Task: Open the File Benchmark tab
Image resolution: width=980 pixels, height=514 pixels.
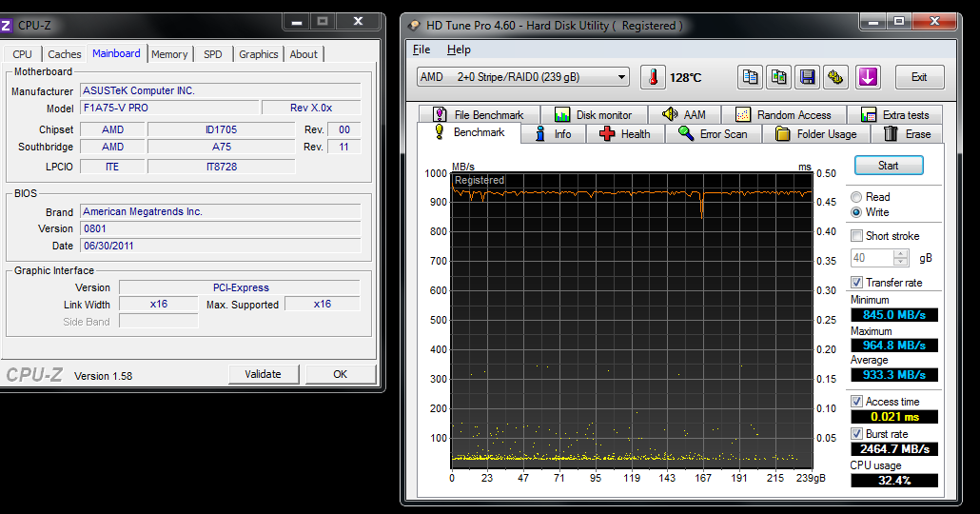Action: point(479,114)
